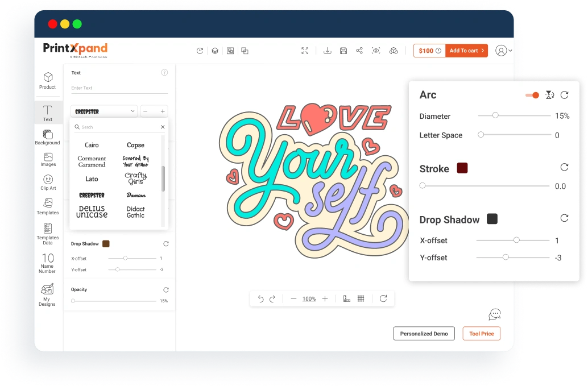The height and width of the screenshot is (386, 588).
Task: Click the layers icon in top toolbar
Action: [215, 51]
